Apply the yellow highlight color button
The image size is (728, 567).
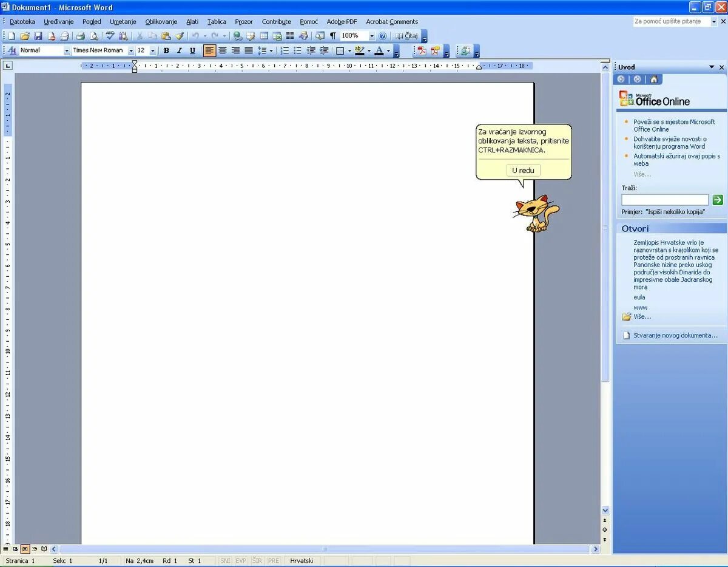pyautogui.click(x=359, y=50)
